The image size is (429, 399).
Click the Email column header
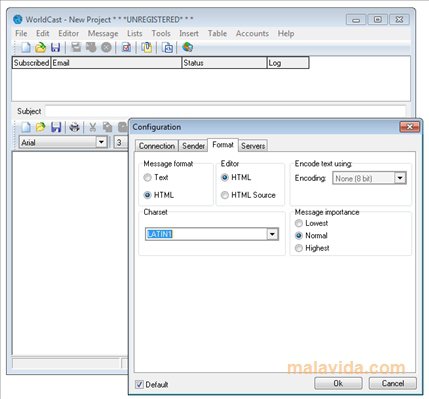(x=116, y=63)
